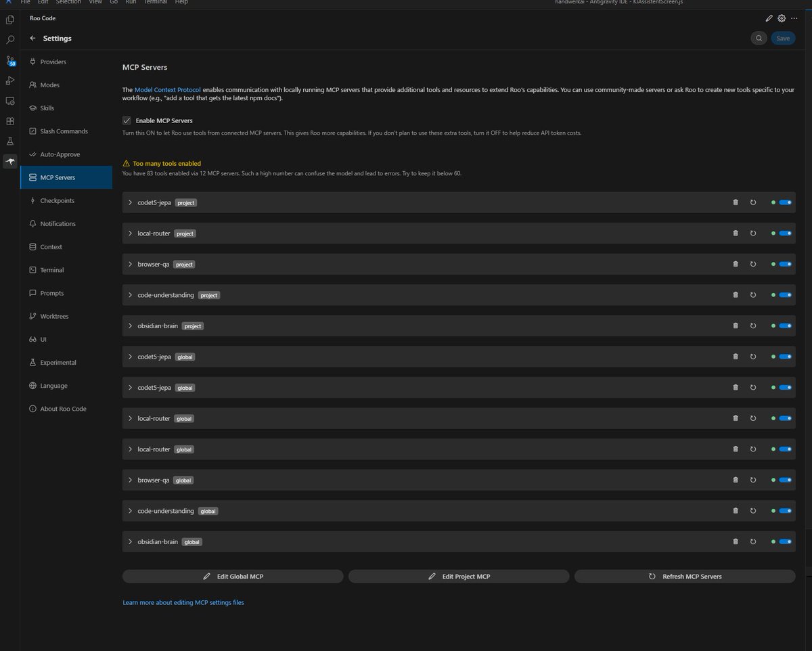Screen dimensions: 812x651
Task: Open Run and Debug view
Action: coord(10,81)
